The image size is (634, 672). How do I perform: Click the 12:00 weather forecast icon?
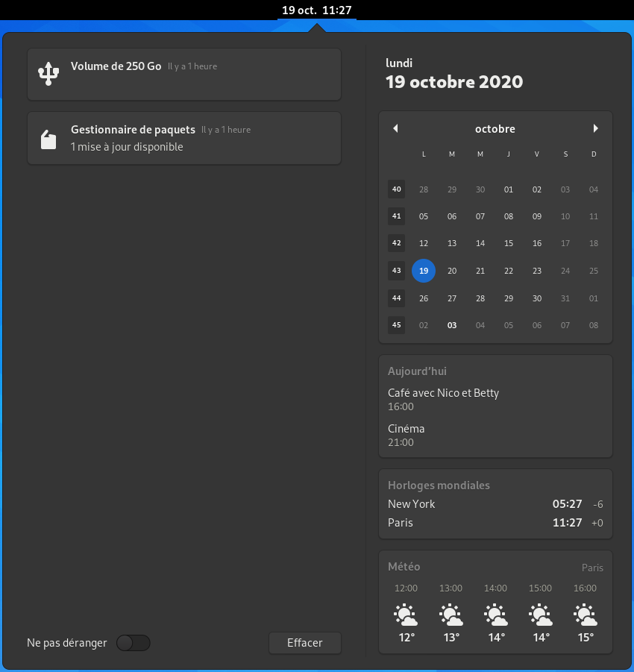406,616
